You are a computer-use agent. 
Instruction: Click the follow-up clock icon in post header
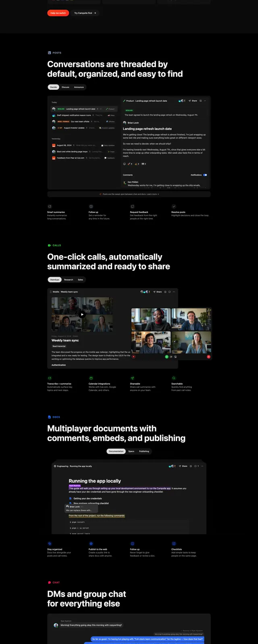tap(200, 101)
